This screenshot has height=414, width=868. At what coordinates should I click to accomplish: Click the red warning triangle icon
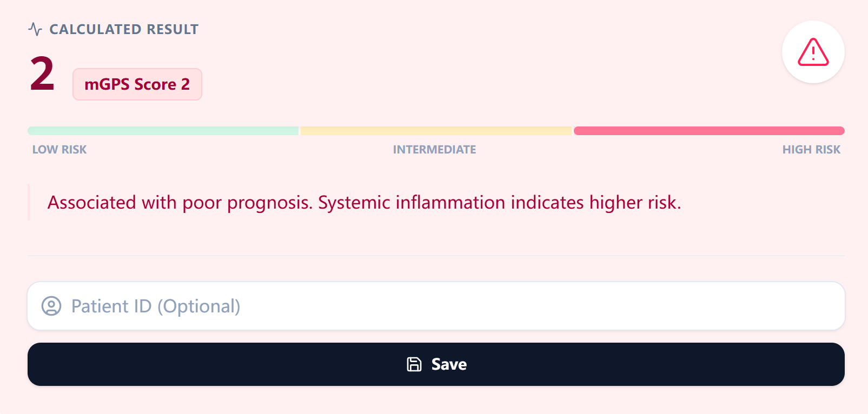813,52
